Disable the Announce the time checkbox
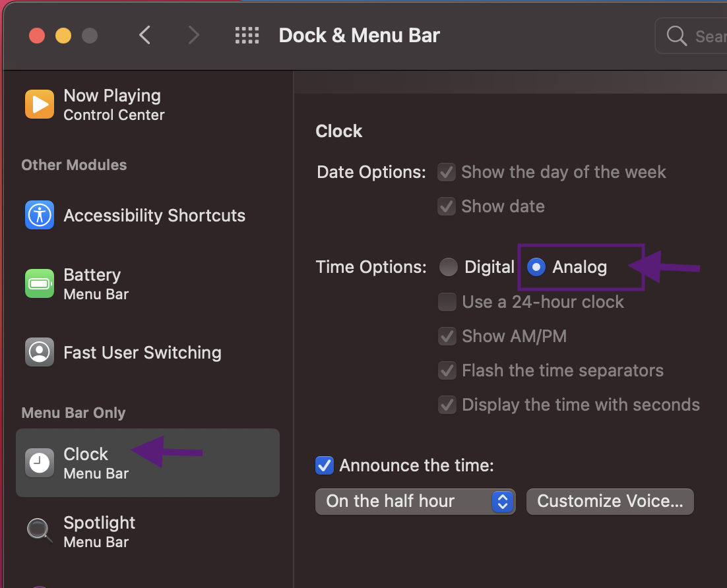The height and width of the screenshot is (588, 727). pos(324,465)
